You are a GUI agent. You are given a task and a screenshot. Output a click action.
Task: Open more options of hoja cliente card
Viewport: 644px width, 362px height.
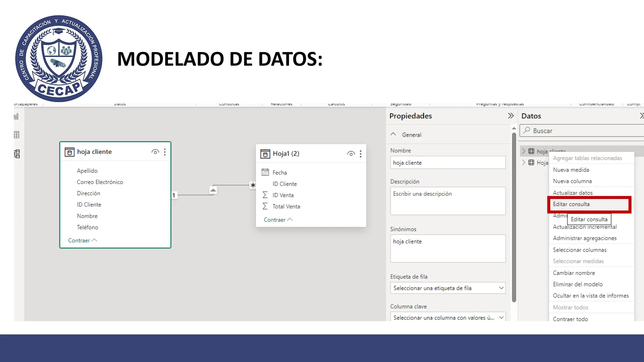(x=165, y=152)
